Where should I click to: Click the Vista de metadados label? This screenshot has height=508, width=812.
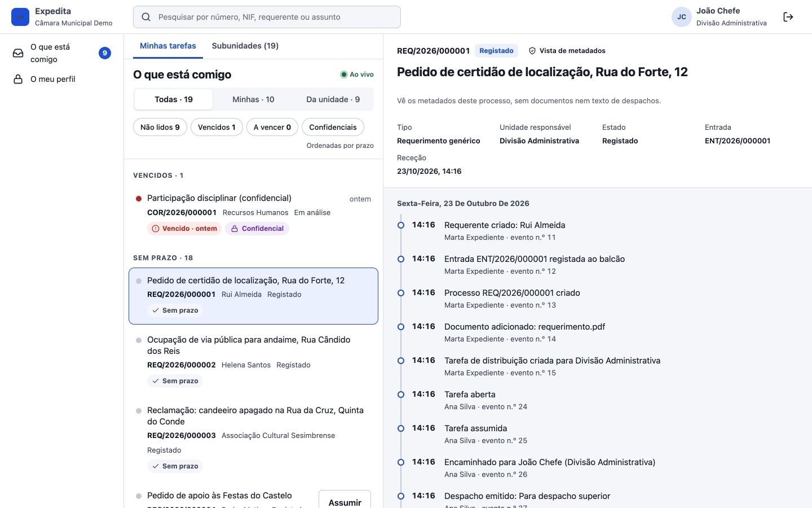pyautogui.click(x=572, y=51)
